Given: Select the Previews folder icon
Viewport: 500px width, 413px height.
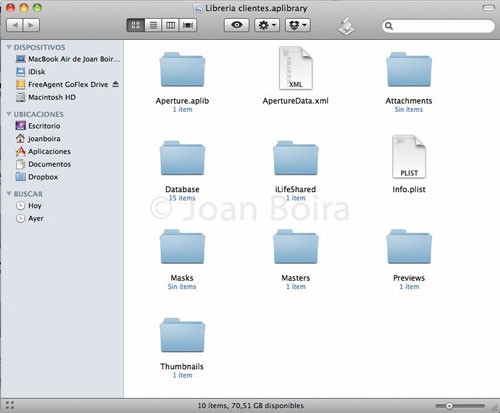Looking at the screenshot, I should pos(409,247).
